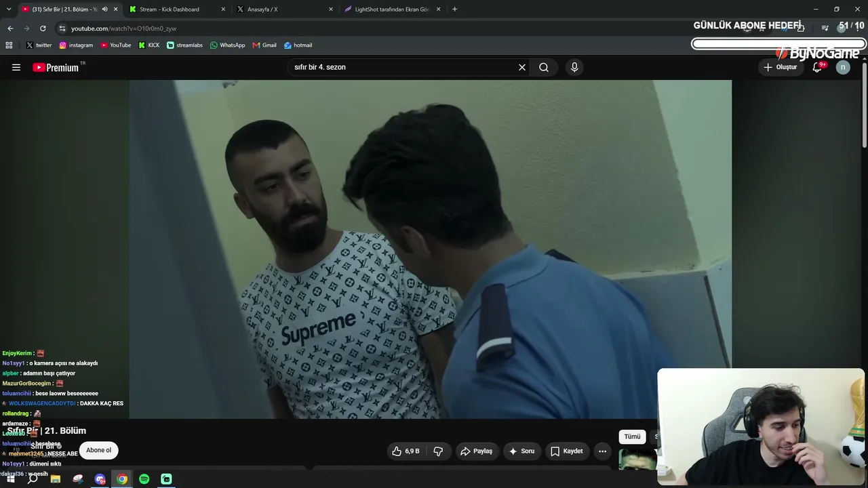Go forward with the browser forward arrow
Image resolution: width=868 pixels, height=488 pixels.
click(26, 28)
